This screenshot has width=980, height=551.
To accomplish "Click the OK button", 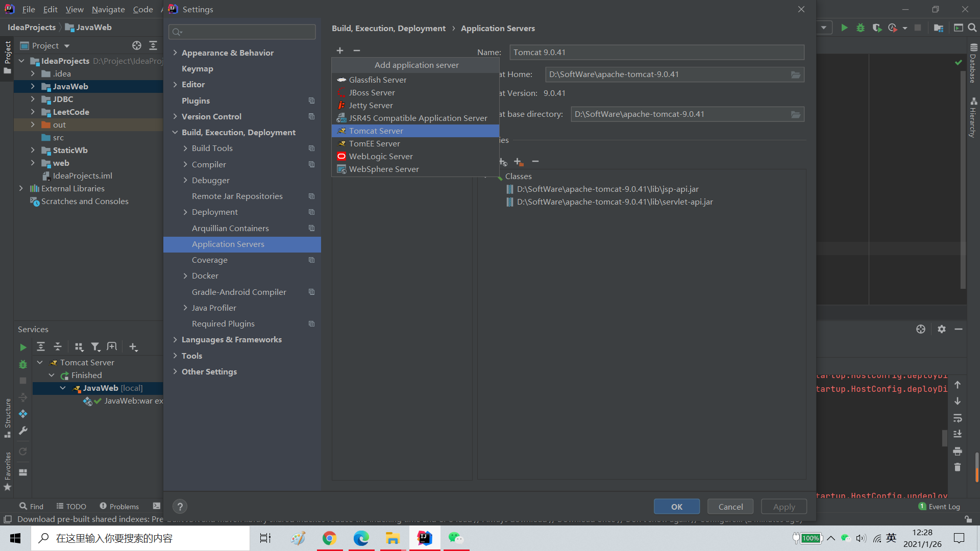I will click(676, 507).
